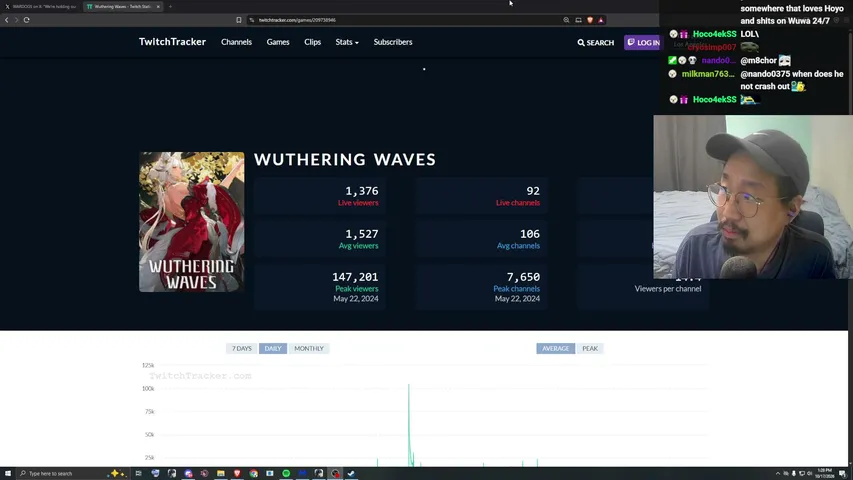Screen dimensions: 853x480
Task: Click the 147,201 Peak viewers stat
Action: tap(320, 287)
